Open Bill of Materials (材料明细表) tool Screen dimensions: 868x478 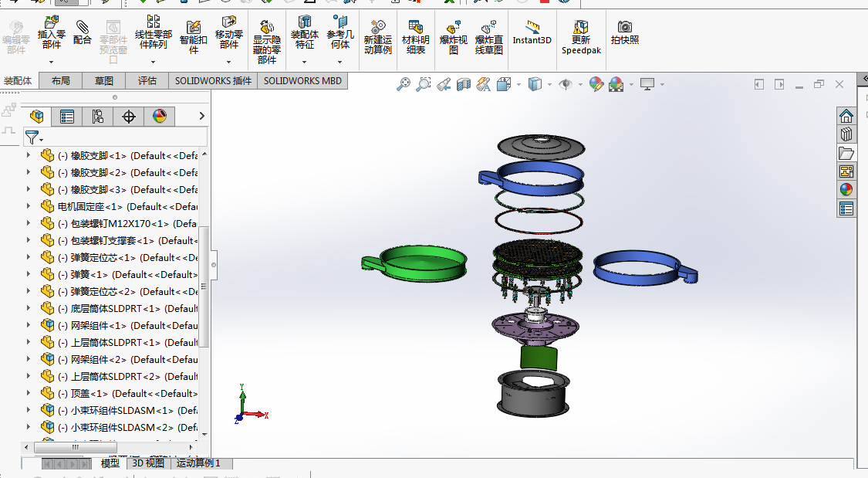(x=416, y=36)
